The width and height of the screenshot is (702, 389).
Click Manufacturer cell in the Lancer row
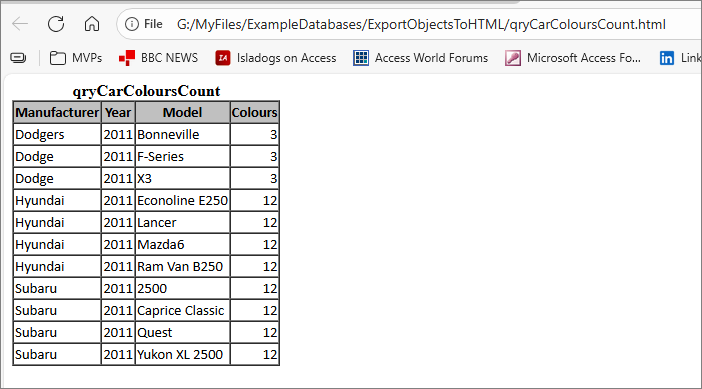(x=57, y=222)
